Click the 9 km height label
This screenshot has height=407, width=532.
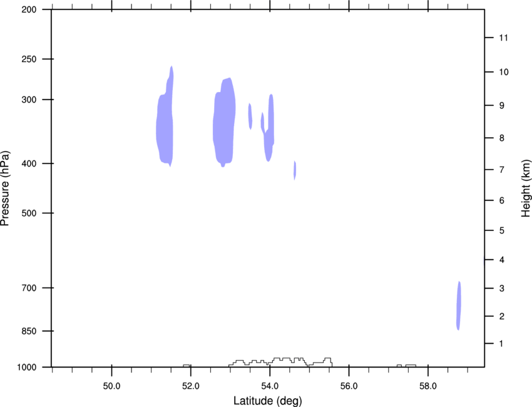tap(502, 106)
